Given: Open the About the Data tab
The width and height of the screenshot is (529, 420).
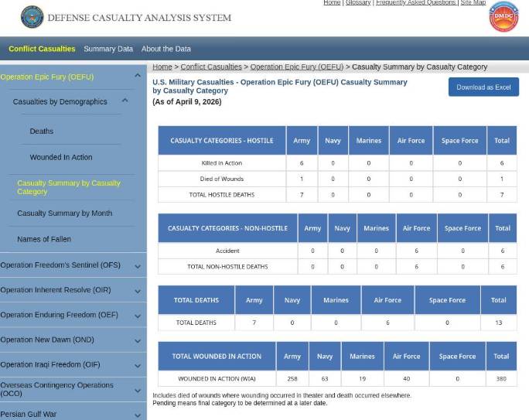Looking at the screenshot, I should (x=166, y=49).
